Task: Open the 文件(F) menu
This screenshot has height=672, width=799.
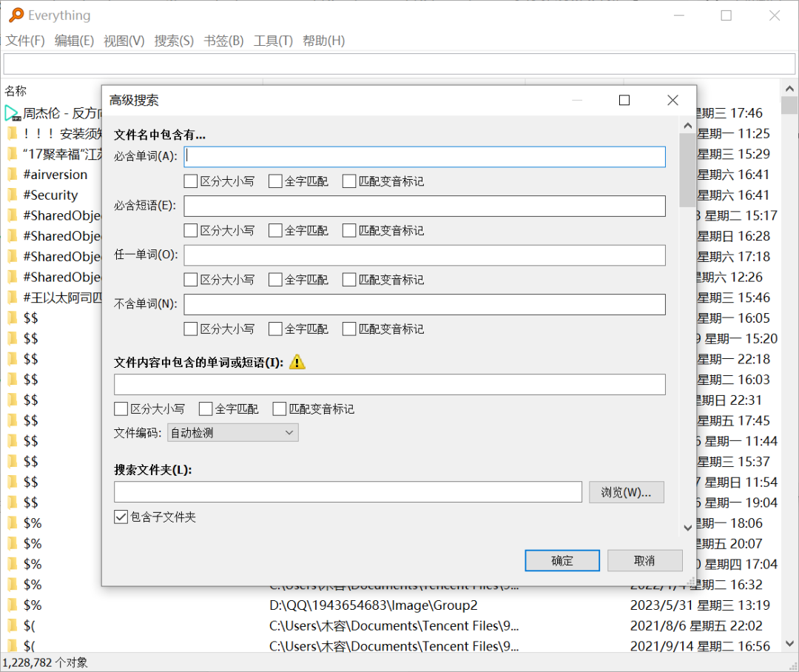Action: (25, 41)
